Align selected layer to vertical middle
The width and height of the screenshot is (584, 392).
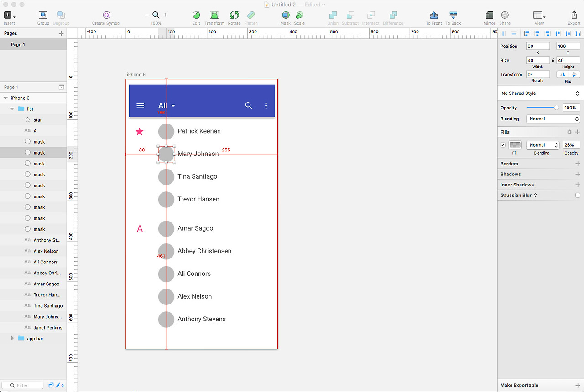tap(568, 33)
